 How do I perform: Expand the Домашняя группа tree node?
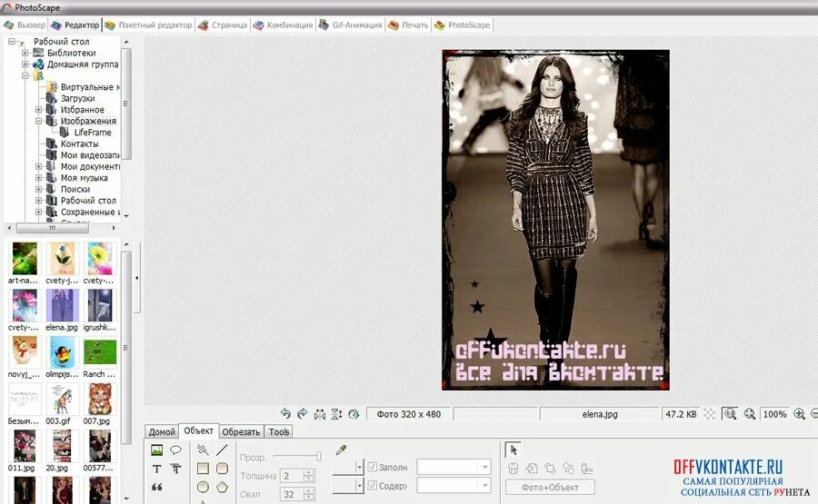pyautogui.click(x=25, y=64)
